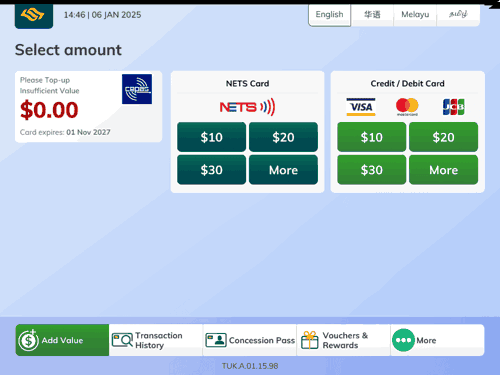Tap the version text TUK.A.01.15.98
This screenshot has width=500, height=375.
(x=250, y=366)
